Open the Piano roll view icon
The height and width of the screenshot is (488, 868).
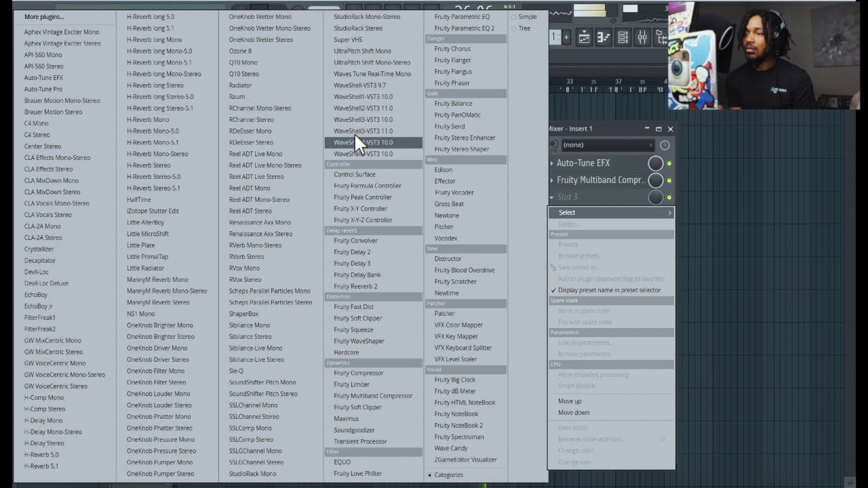pos(603,38)
